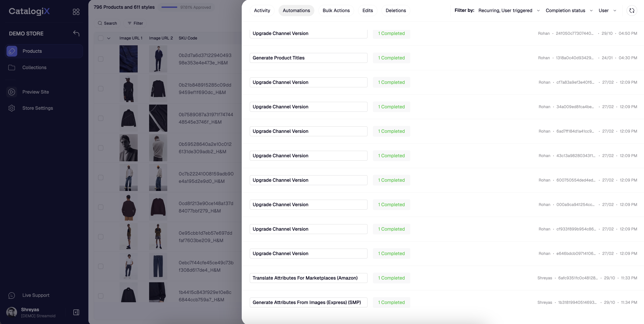
Task: Open Preview Site from the sidebar
Action: tap(35, 92)
